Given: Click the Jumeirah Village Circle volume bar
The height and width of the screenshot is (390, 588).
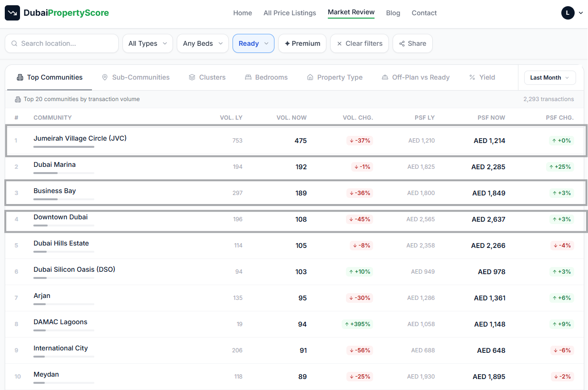Looking at the screenshot, I should pyautogui.click(x=64, y=147).
